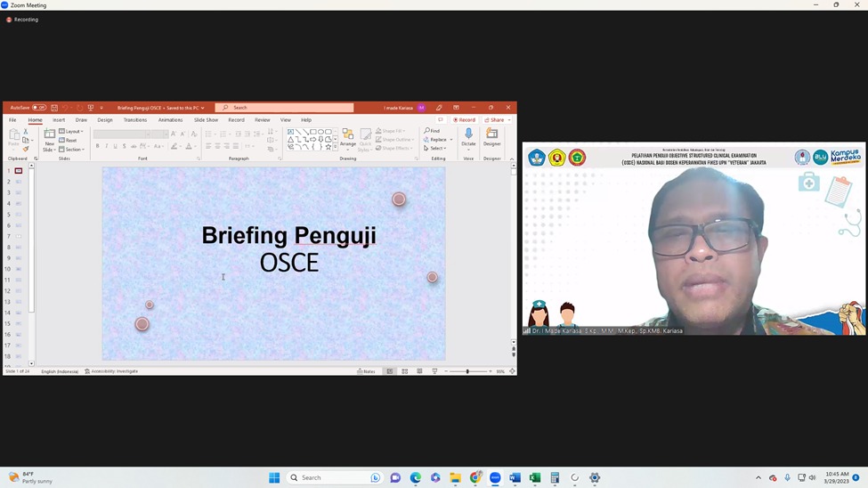Click the Save icon in title bar
This screenshot has width=868, height=488.
(x=54, y=108)
